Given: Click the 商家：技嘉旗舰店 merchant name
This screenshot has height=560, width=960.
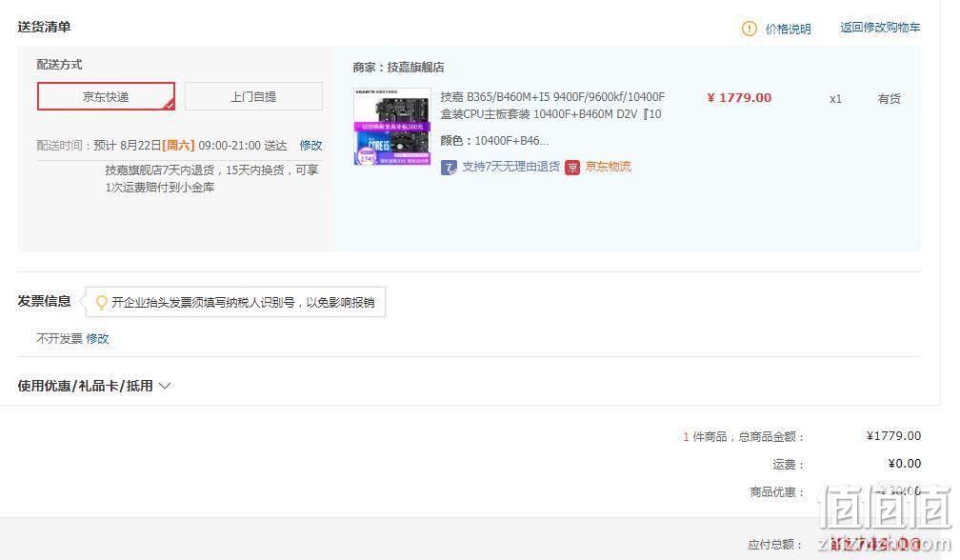Looking at the screenshot, I should 398,68.
